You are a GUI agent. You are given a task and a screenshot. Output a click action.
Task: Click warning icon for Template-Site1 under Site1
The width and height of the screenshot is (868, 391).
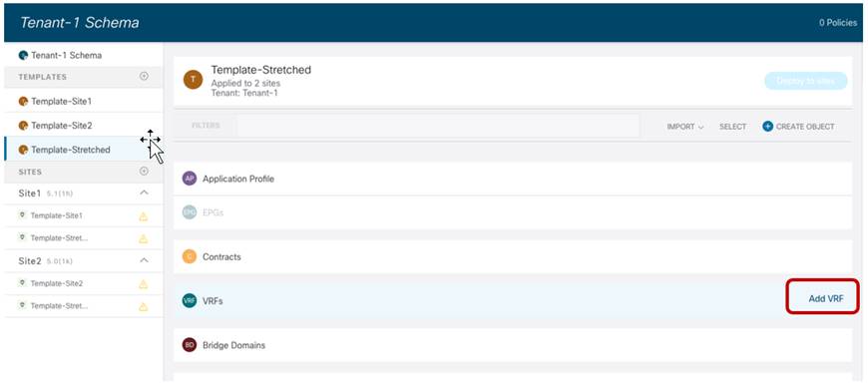(x=144, y=216)
